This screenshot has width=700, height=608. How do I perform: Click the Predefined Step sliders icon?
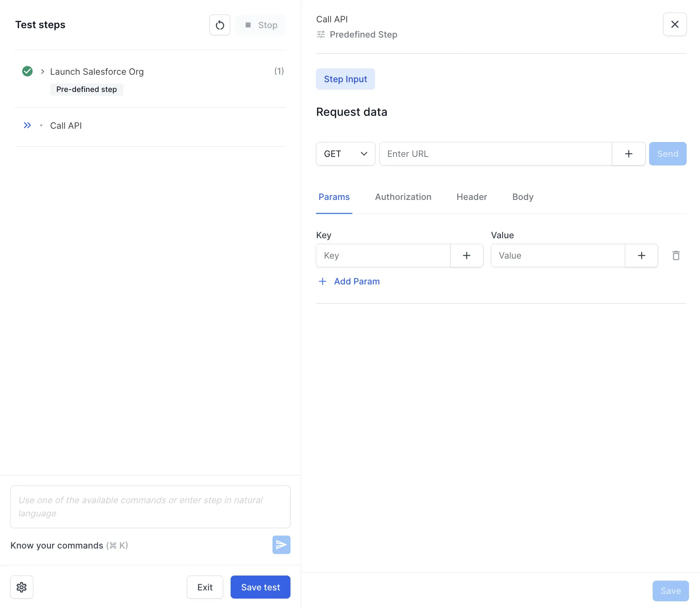(x=321, y=34)
